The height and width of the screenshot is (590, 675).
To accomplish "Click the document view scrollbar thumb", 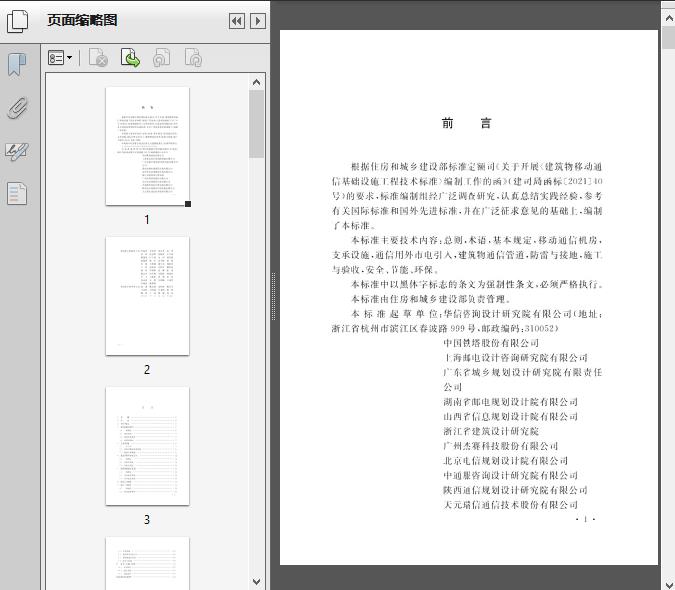I will [x=669, y=37].
